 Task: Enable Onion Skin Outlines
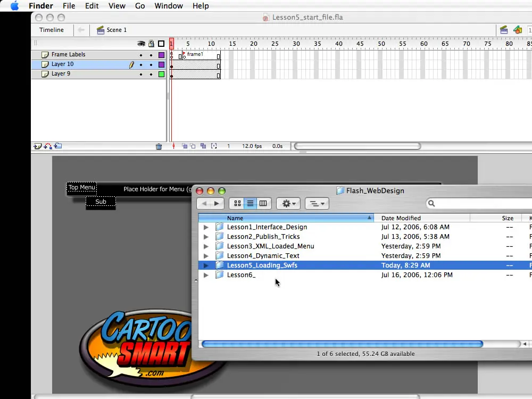193,146
